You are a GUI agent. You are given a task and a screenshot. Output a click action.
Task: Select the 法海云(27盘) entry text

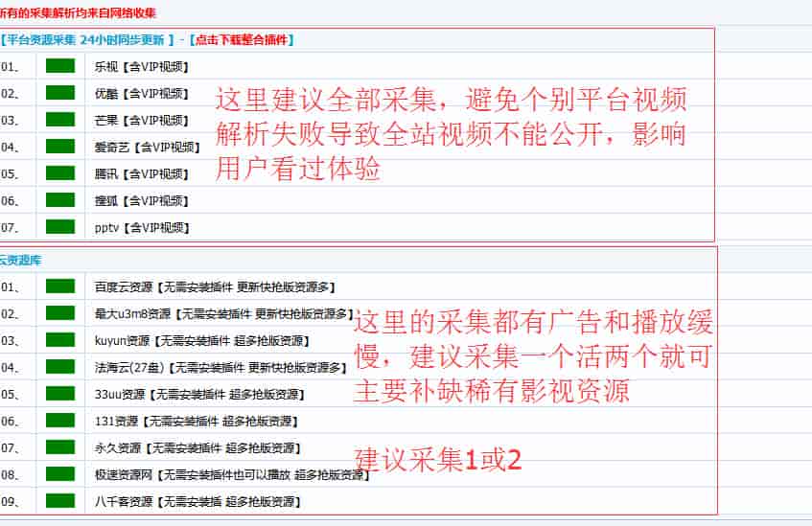[220, 368]
